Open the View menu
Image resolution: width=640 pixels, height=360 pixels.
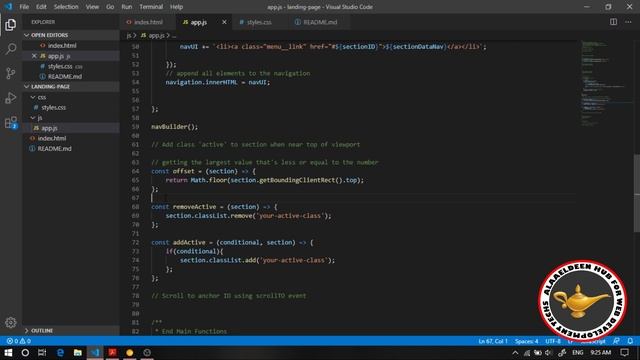pyautogui.click(x=92, y=7)
